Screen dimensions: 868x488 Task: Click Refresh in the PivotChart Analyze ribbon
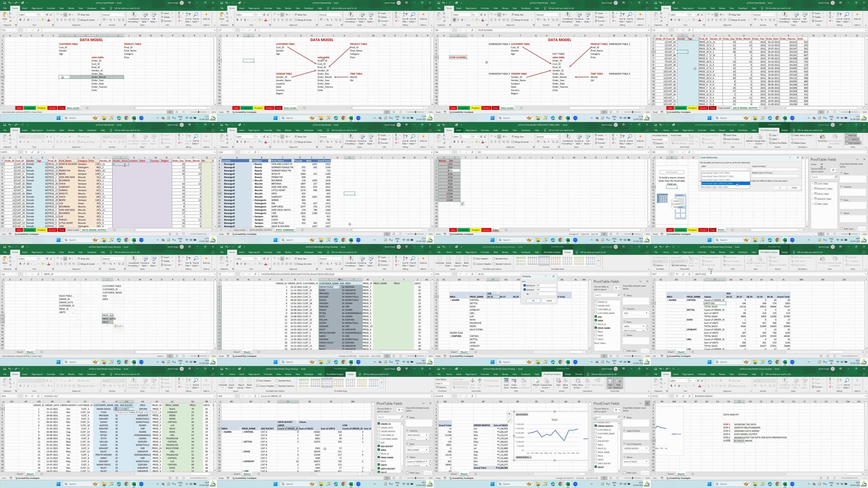[536, 383]
